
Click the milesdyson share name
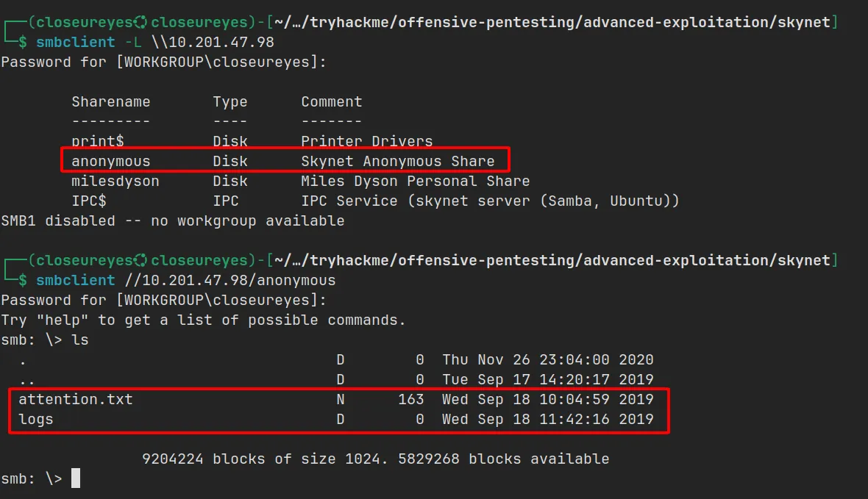point(115,181)
